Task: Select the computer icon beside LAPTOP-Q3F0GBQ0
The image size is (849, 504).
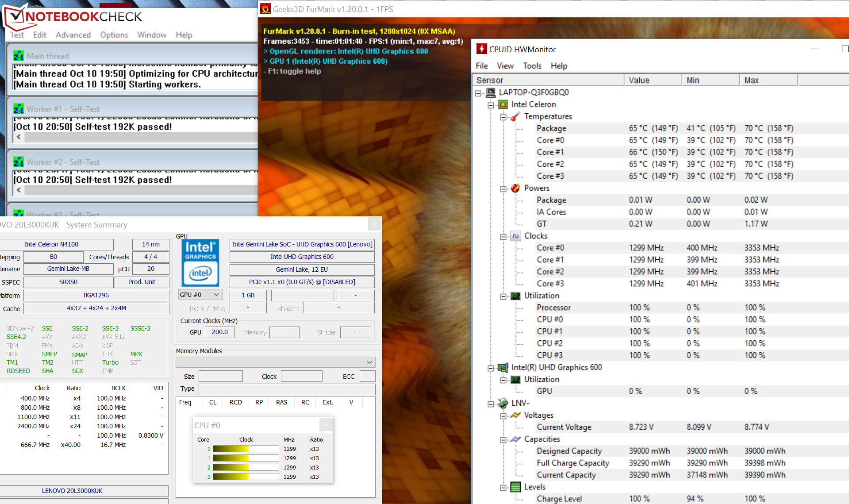Action: click(x=491, y=92)
